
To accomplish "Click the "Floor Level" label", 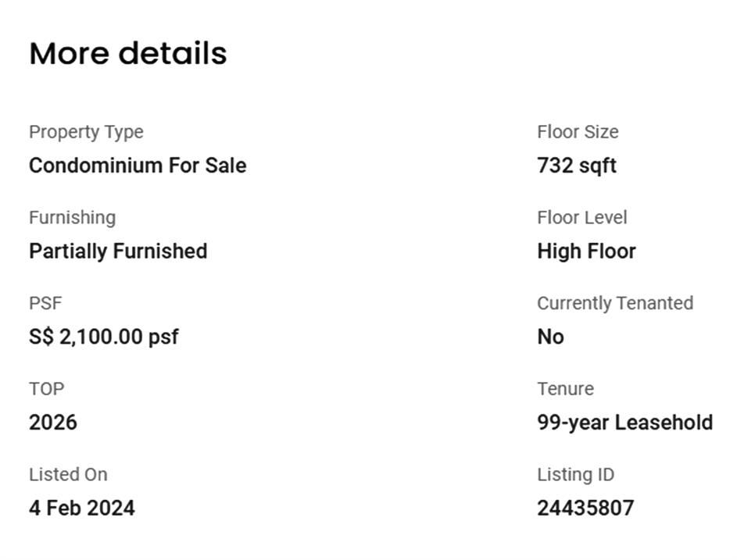I will [582, 217].
